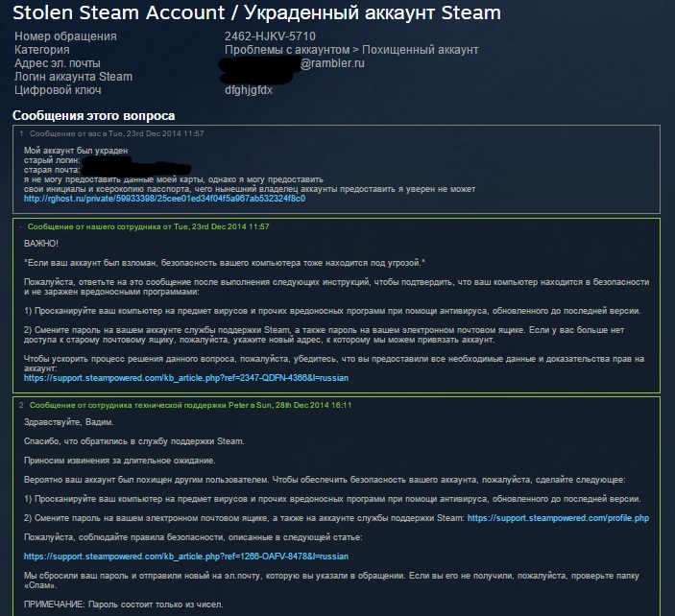
Task: Click the 'Адрес эл. почты' label
Action: (58, 63)
